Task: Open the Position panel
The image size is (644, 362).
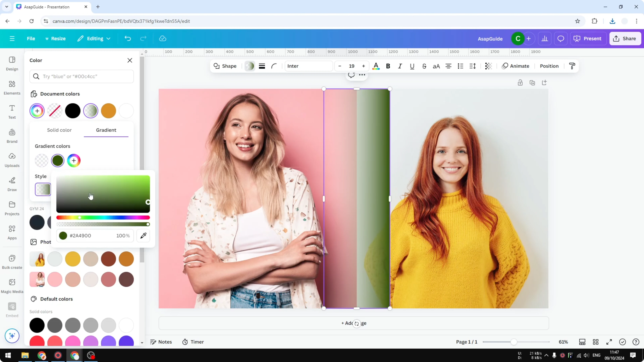Action: (549, 66)
